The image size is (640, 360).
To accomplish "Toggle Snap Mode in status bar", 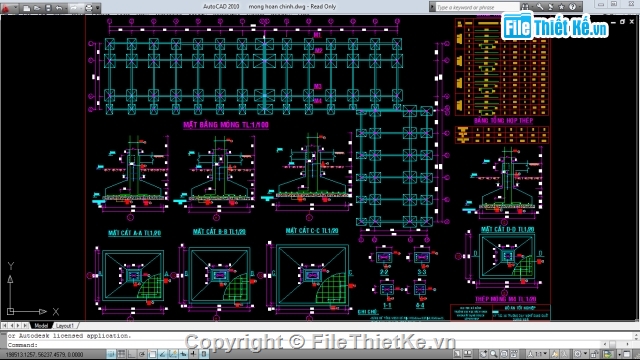I will [111, 354].
